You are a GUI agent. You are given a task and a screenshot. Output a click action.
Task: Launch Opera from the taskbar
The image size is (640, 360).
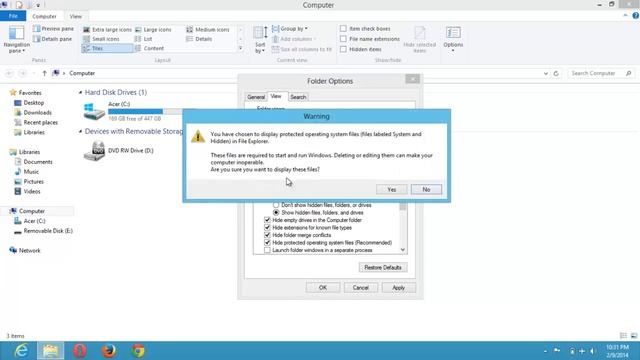point(80,351)
